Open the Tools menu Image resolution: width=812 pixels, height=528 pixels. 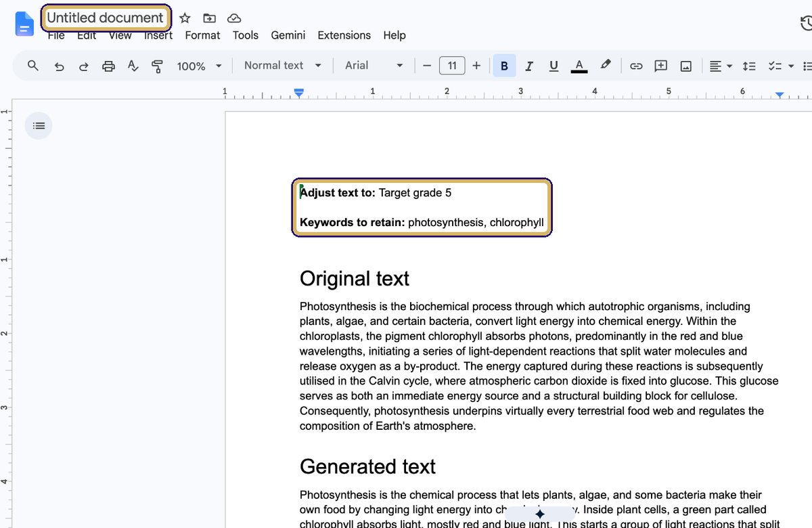tap(246, 35)
